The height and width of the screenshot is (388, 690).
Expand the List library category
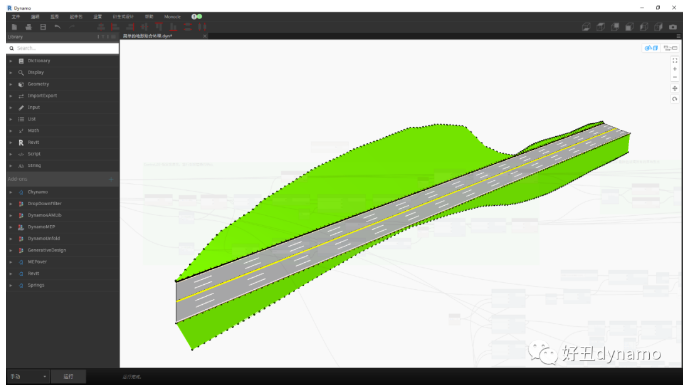click(11, 119)
